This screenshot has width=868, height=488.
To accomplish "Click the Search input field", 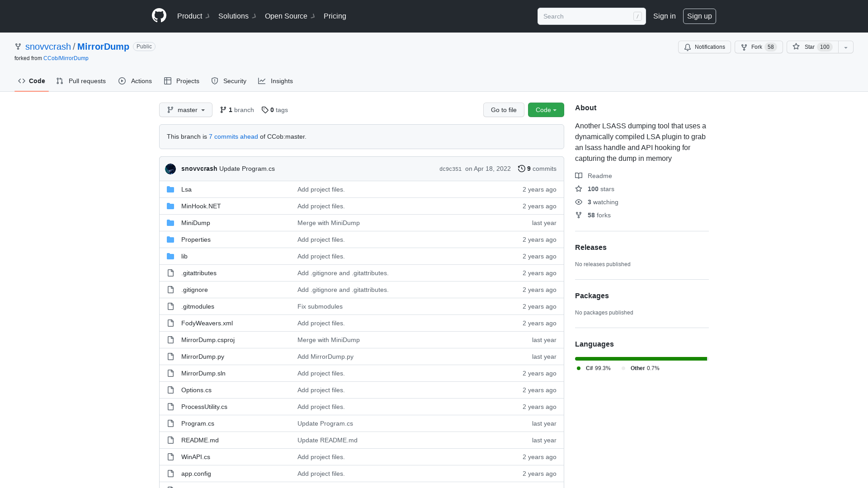I will pyautogui.click(x=591, y=16).
